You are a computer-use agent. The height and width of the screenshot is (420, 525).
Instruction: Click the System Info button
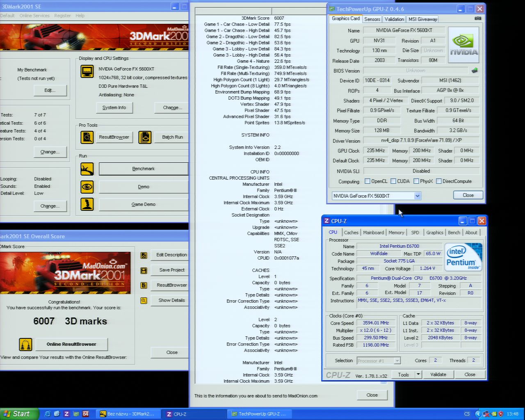114,107
